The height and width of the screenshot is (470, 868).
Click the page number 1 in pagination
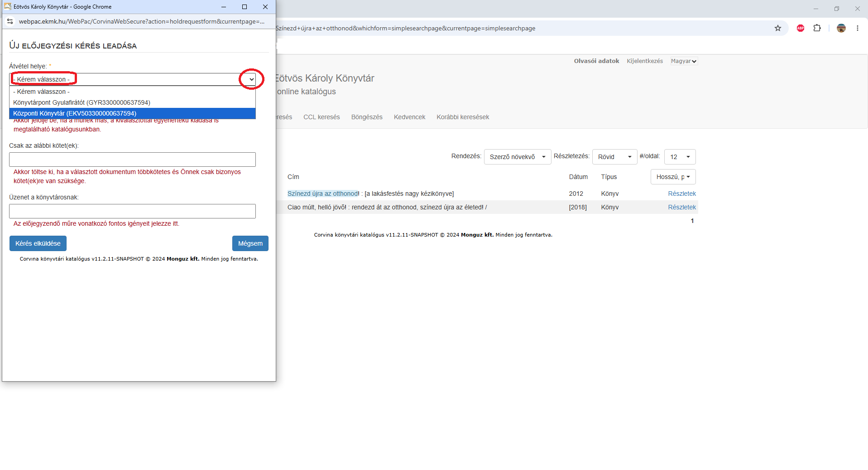pyautogui.click(x=692, y=221)
